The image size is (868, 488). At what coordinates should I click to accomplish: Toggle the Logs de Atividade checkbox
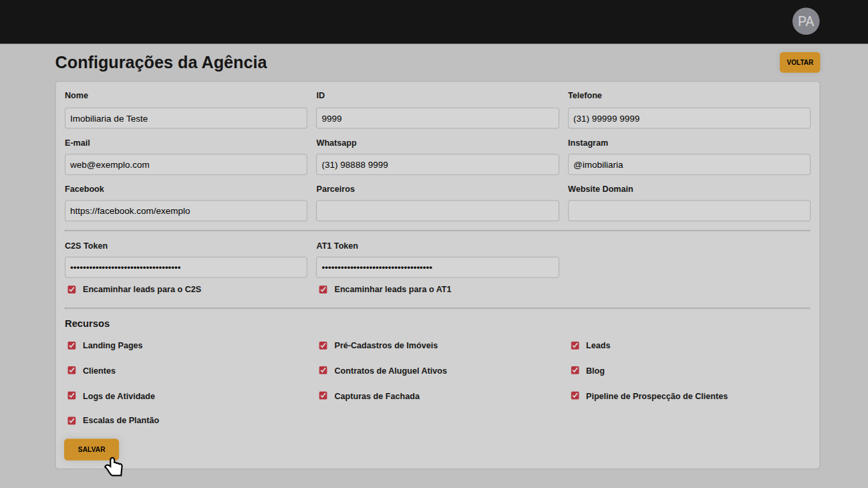(x=71, y=396)
